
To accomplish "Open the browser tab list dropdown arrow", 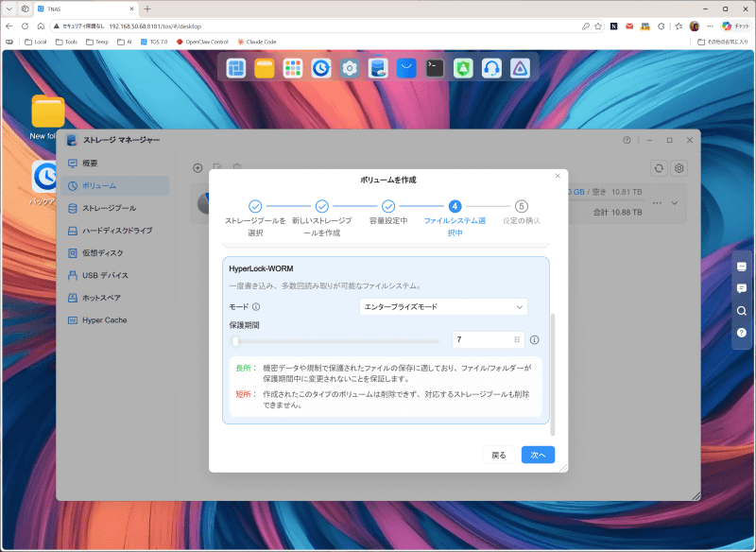I will (x=9, y=9).
